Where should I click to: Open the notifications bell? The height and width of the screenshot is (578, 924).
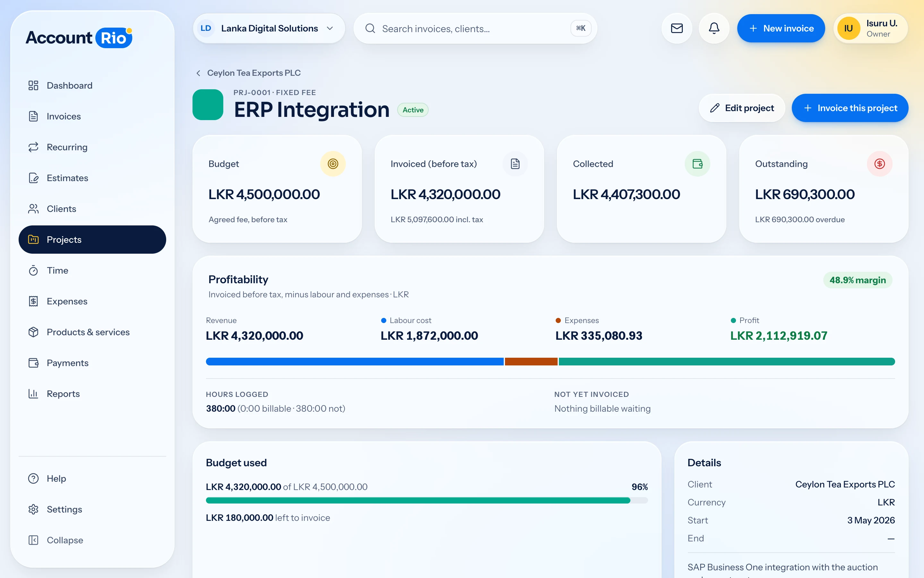click(714, 28)
